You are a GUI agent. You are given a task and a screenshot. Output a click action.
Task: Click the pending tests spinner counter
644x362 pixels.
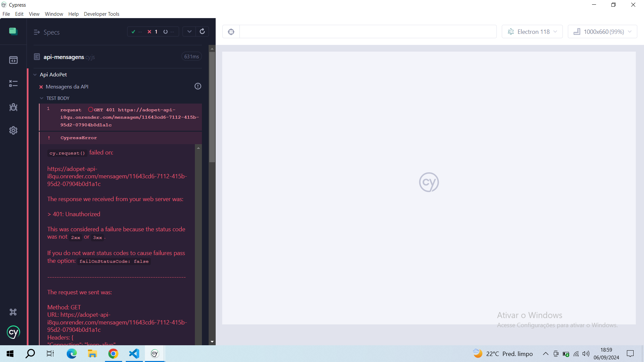(169, 32)
